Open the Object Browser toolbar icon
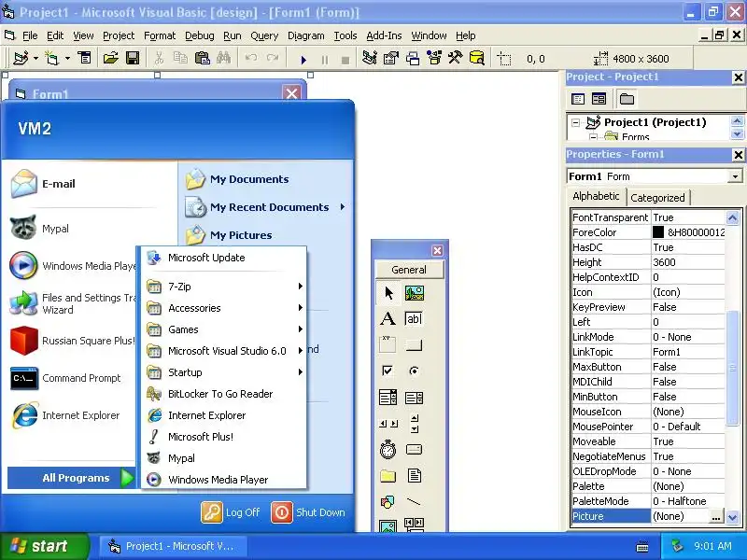This screenshot has width=747, height=560. click(434, 59)
